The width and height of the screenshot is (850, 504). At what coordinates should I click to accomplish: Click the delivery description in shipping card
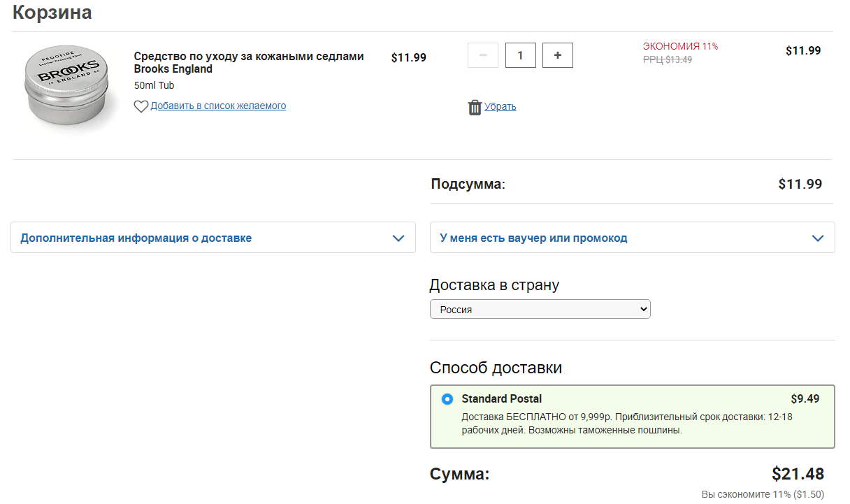(626, 423)
